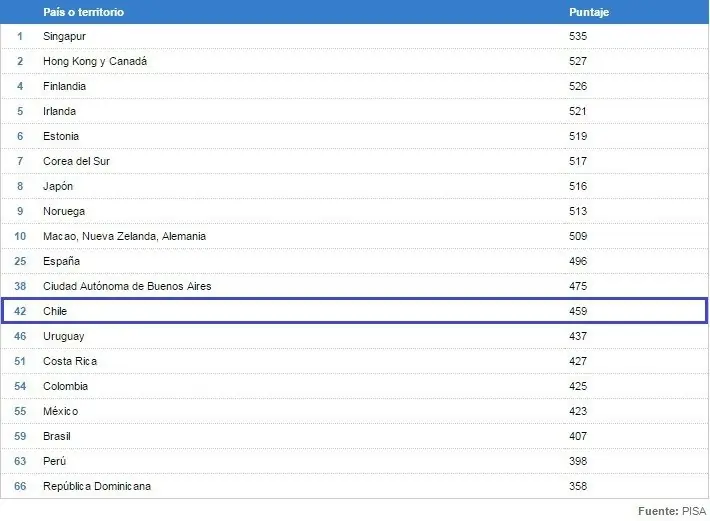Image resolution: width=710 pixels, height=521 pixels.
Task: Click the 'Puntaje' column header
Action: pos(589,12)
